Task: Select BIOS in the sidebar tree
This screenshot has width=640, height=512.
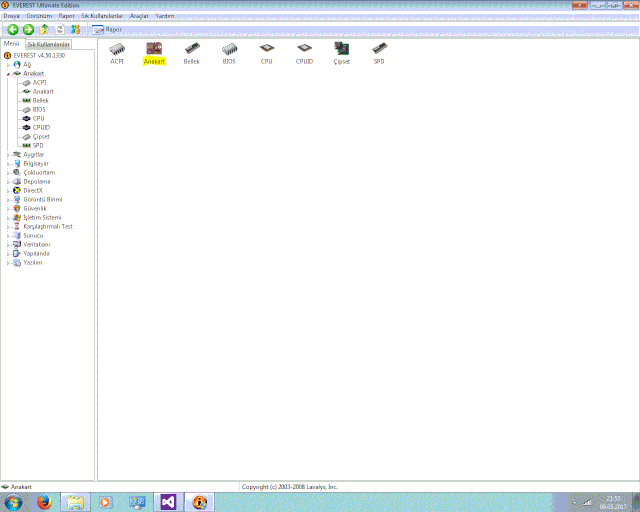Action: [x=39, y=109]
